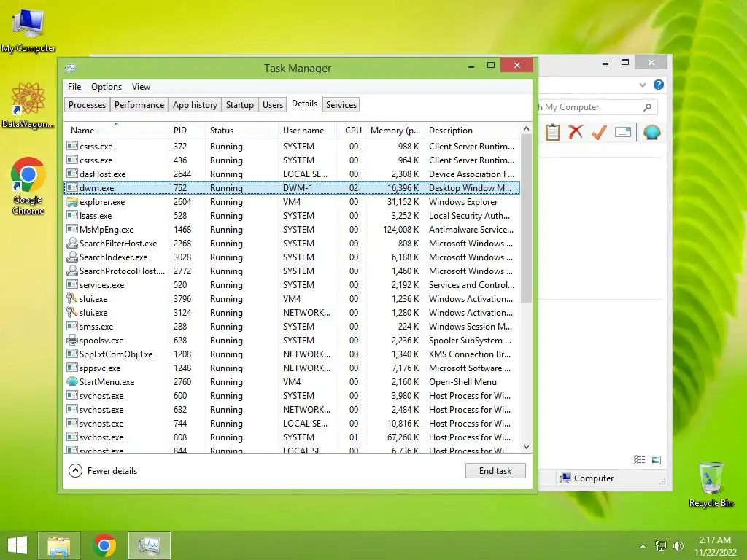This screenshot has height=560, width=747.
Task: Click the Paste clipboard icon in Explorer toolbar
Action: (x=553, y=132)
